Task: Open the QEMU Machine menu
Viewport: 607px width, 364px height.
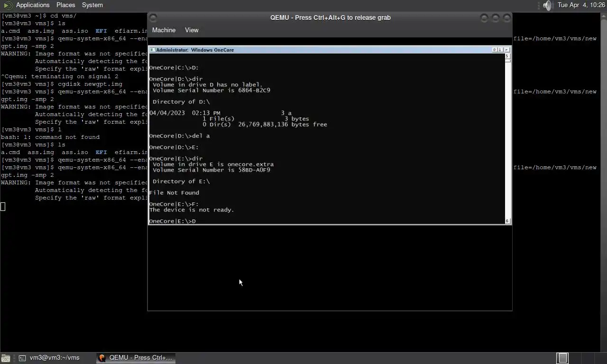Action: [x=164, y=30]
